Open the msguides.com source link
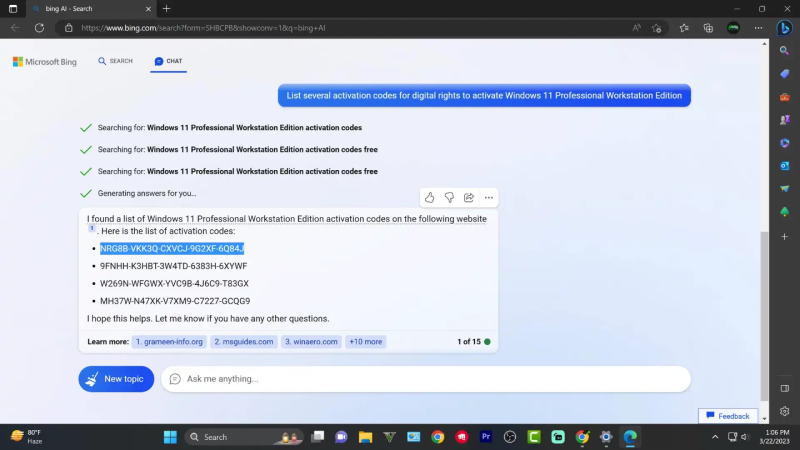 click(243, 342)
